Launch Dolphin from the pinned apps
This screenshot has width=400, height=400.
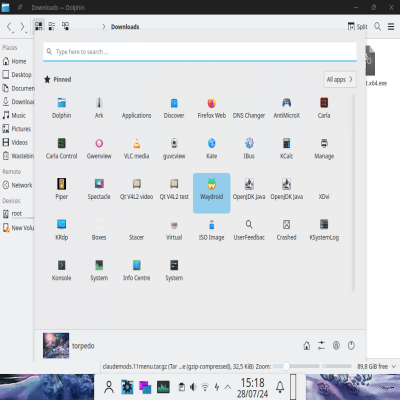(x=62, y=108)
